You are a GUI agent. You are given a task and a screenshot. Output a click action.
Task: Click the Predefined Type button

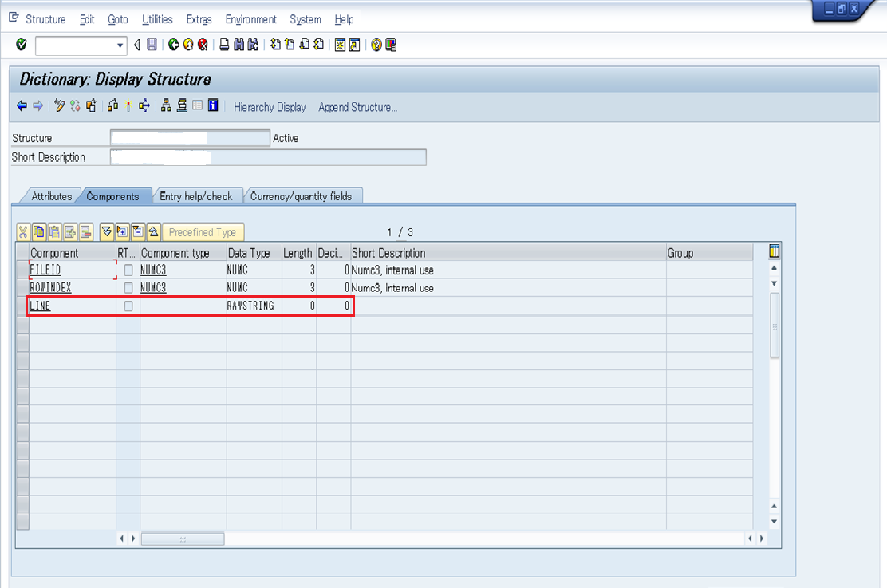pos(203,232)
